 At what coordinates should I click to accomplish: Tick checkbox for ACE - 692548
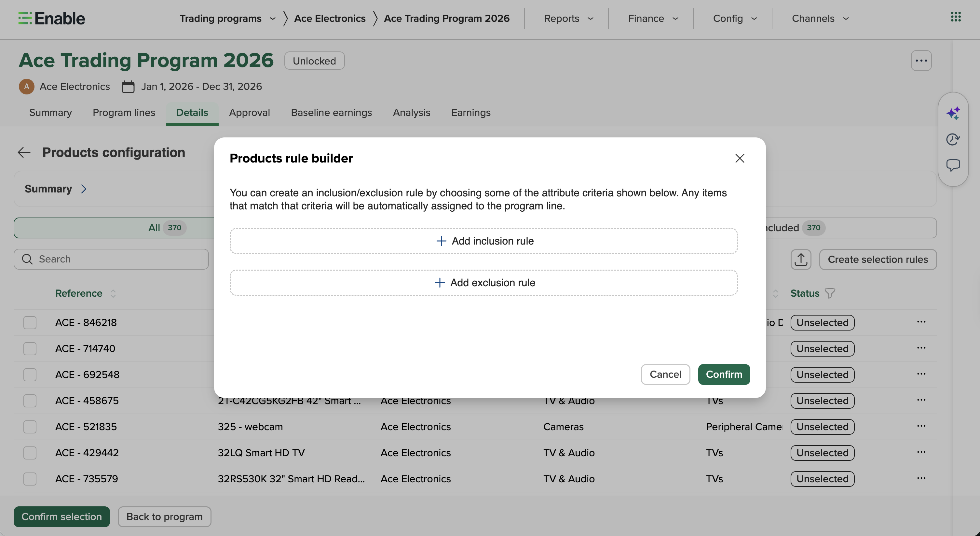tap(30, 374)
